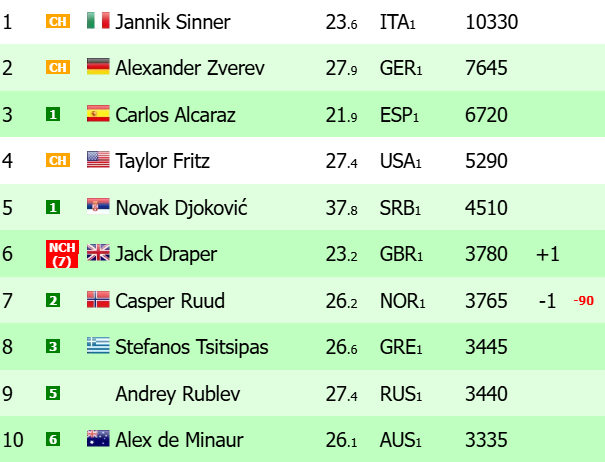
Task: Click the orange CH badge beside Jannik Sinner
Action: click(x=58, y=21)
